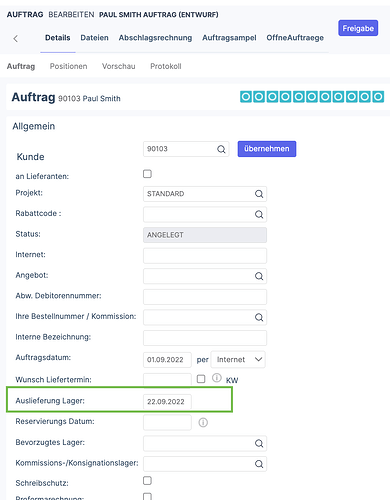The width and height of the screenshot is (390, 500).
Task: Click Rabattcode search magnifier icon
Action: (259, 214)
